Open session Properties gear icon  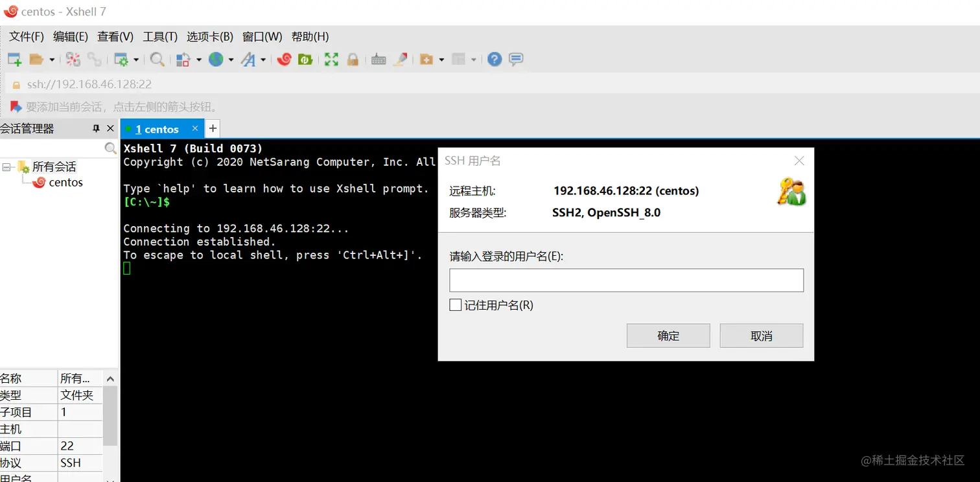pyautogui.click(x=121, y=60)
